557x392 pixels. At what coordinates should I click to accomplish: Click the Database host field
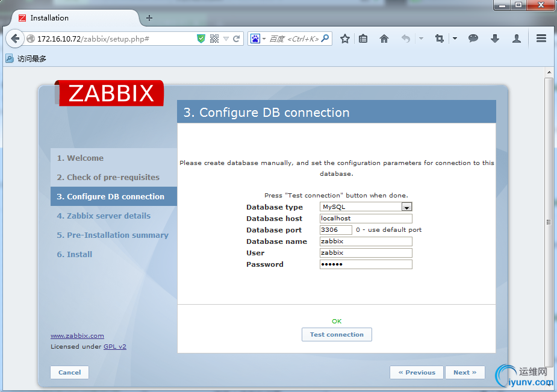(366, 219)
